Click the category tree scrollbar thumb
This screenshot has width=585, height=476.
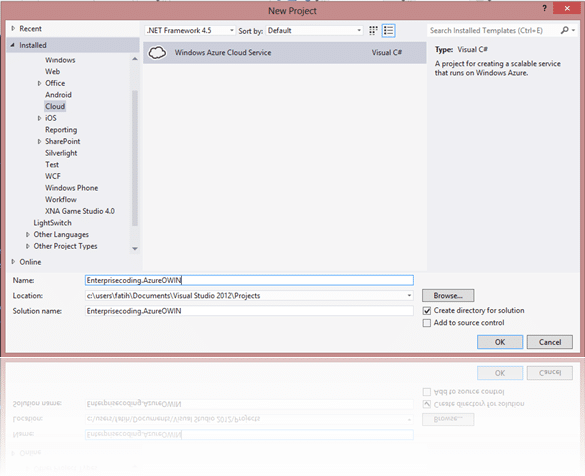(135, 158)
